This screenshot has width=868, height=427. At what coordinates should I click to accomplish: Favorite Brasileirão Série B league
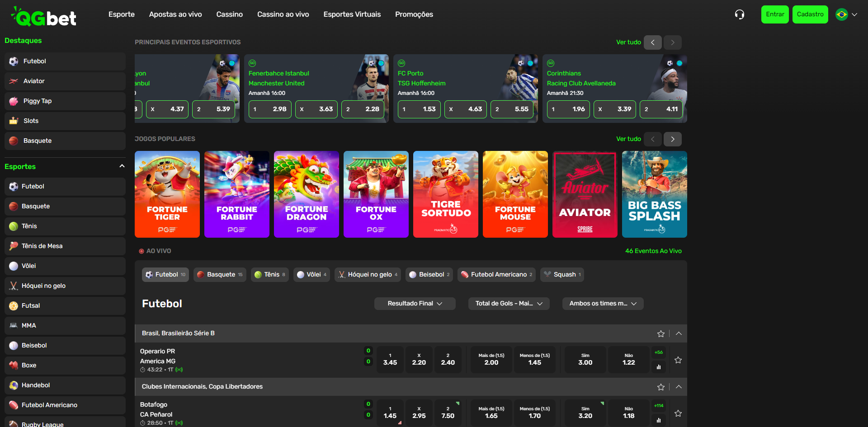(x=661, y=333)
